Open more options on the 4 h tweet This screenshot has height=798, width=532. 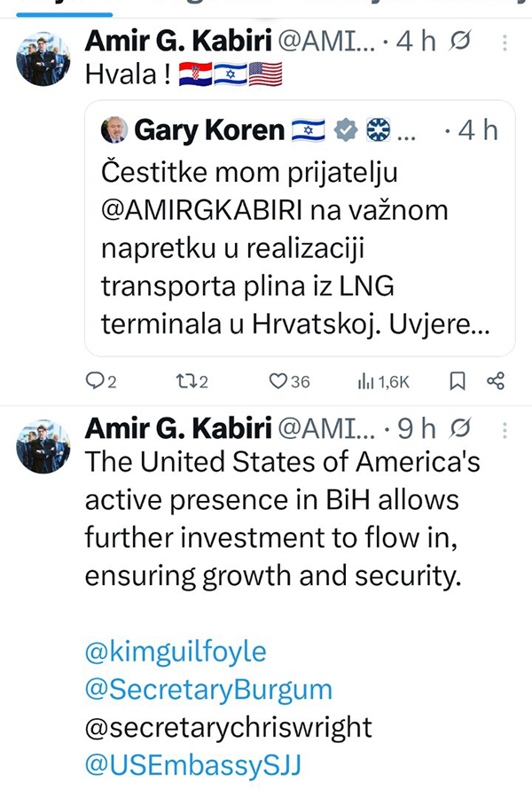505,43
